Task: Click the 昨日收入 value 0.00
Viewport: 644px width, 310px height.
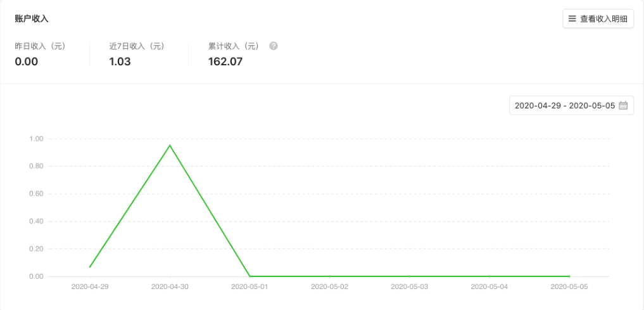Action: pos(27,61)
